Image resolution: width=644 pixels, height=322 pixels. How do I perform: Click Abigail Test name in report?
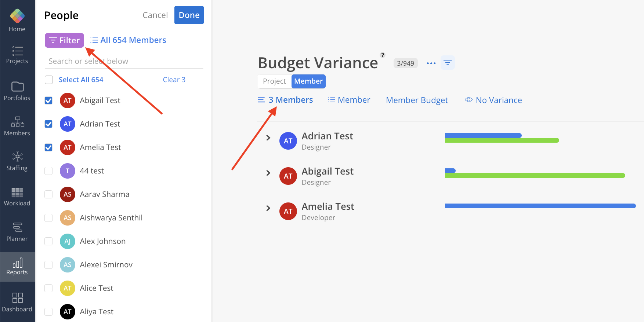(x=328, y=171)
